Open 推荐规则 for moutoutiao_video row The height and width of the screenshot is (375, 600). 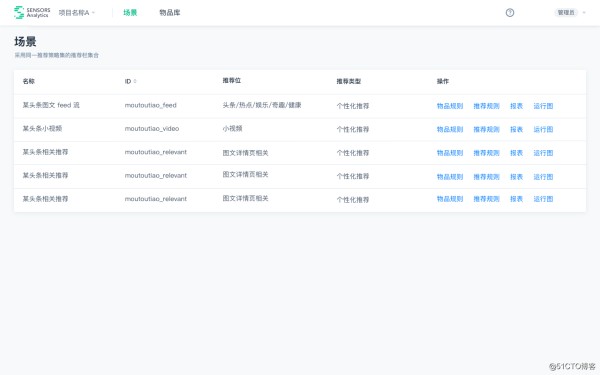[486, 129]
